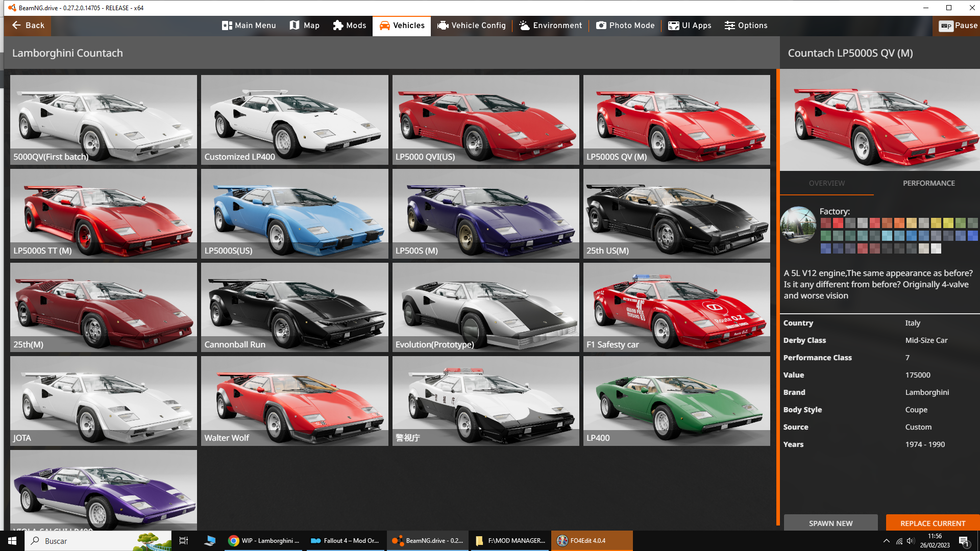980x551 pixels.
Task: Pick the first dark red factory swatch
Action: [x=826, y=223]
